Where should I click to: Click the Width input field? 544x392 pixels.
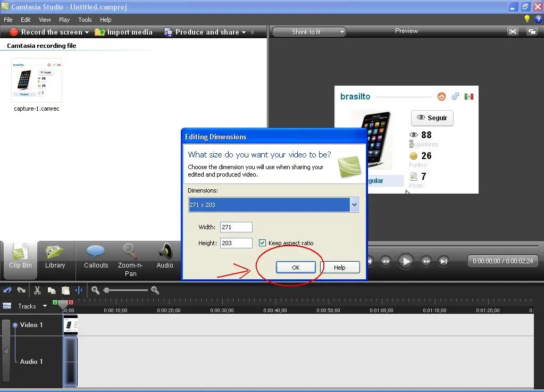[236, 227]
